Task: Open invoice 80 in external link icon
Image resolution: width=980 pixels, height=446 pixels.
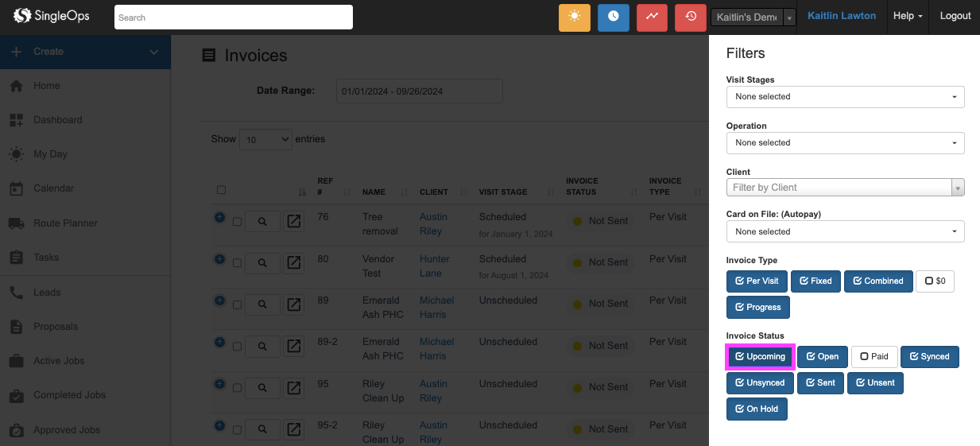Action: 294,263
